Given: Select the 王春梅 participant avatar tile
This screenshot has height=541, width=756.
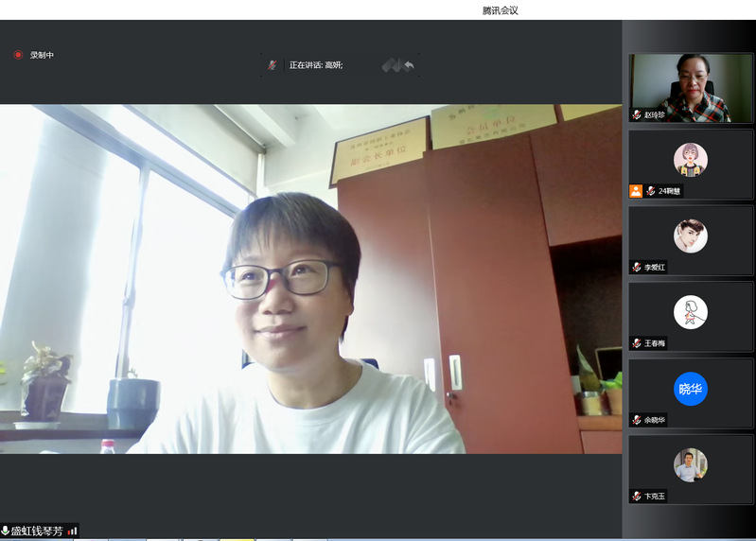Looking at the screenshot, I should 691,312.
